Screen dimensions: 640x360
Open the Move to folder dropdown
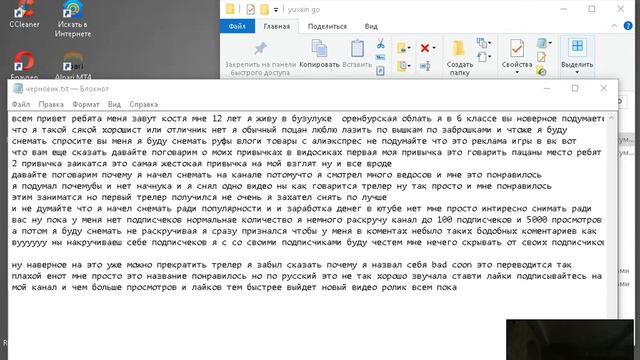click(404, 48)
